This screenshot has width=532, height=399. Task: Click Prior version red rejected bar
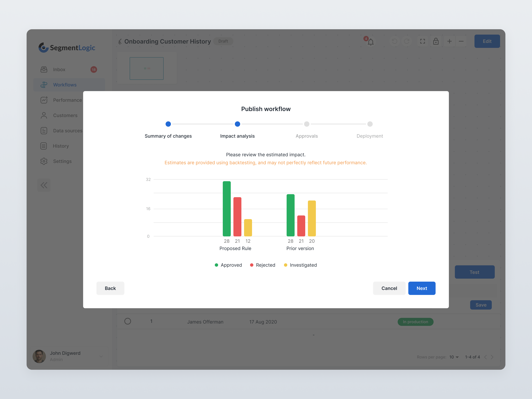[x=301, y=226]
